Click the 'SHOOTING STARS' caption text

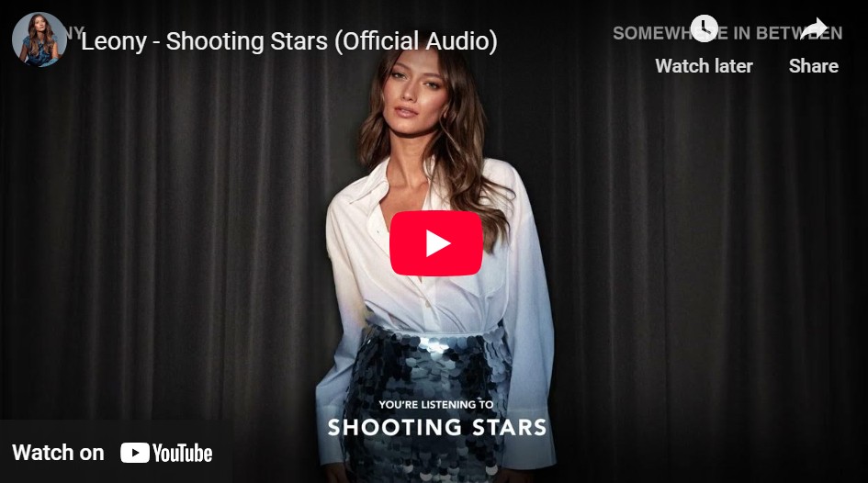point(437,427)
